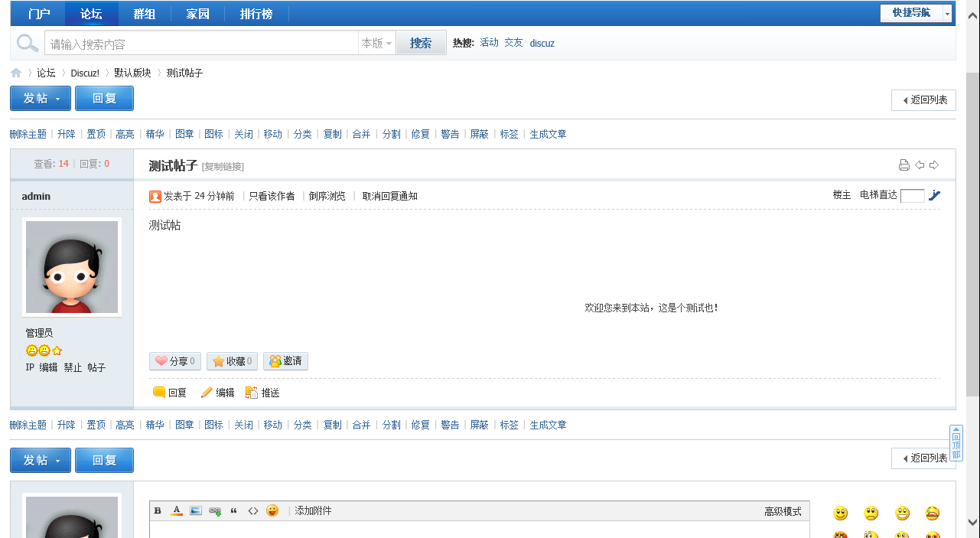Click the 回复 button above the post

click(x=104, y=98)
